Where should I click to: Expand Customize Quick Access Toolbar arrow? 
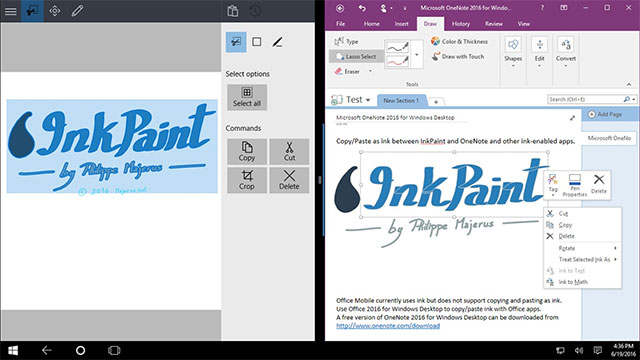(405, 8)
